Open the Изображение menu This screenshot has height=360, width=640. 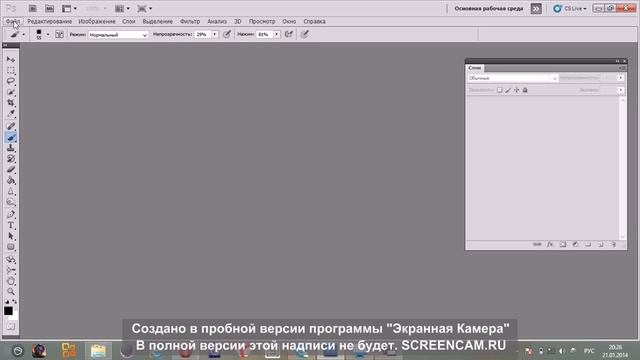coord(97,21)
